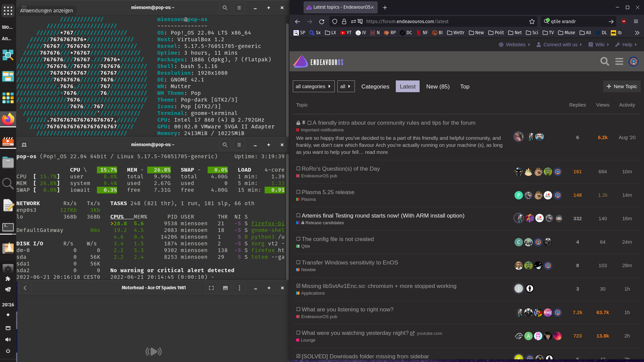This screenshot has height=362, width=644.
Task: Switch to the Categories tab
Action: tap(375, 86)
